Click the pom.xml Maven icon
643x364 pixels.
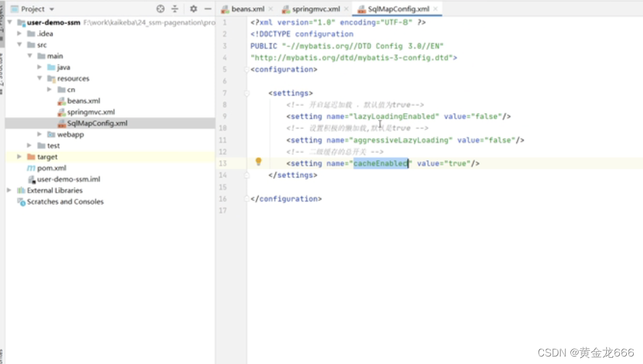point(31,168)
